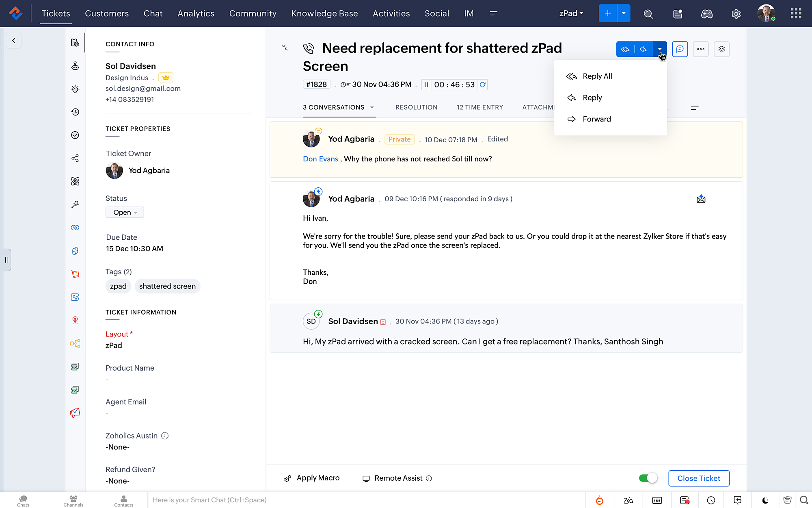Open the comment bubble icon beside reply buttons
The image size is (812, 508).
pyautogui.click(x=680, y=49)
